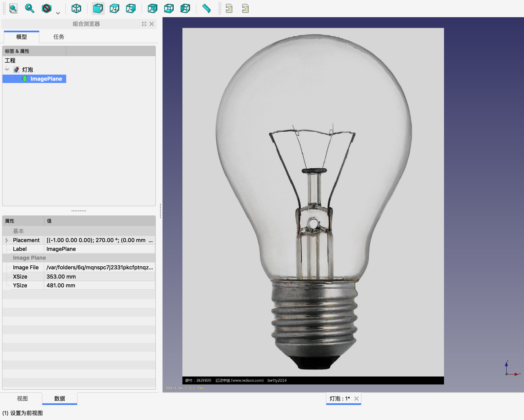Open the draw style dropdown arrow
524x420 pixels.
pyautogui.click(x=58, y=13)
